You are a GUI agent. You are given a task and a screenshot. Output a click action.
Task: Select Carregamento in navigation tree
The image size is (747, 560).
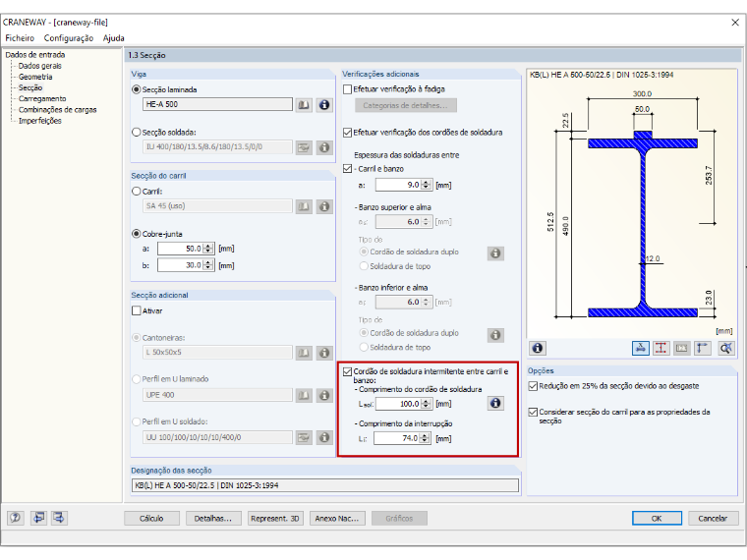[42, 99]
